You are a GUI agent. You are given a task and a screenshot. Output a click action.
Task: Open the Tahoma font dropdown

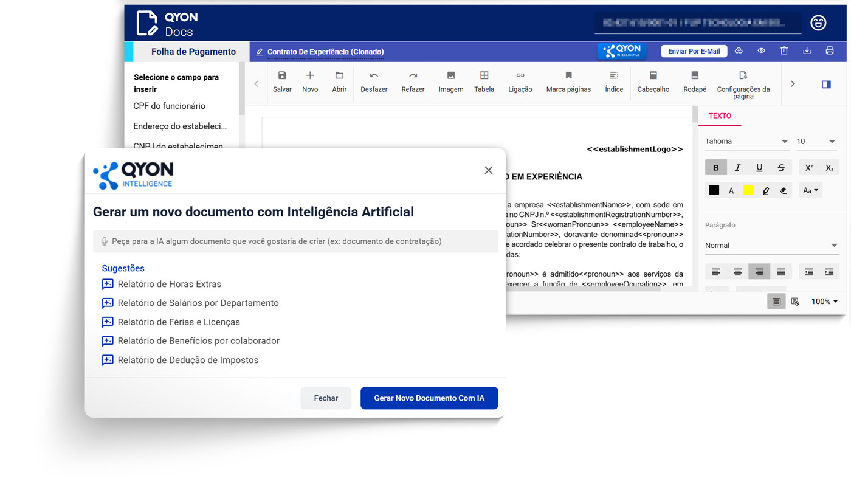pos(746,142)
